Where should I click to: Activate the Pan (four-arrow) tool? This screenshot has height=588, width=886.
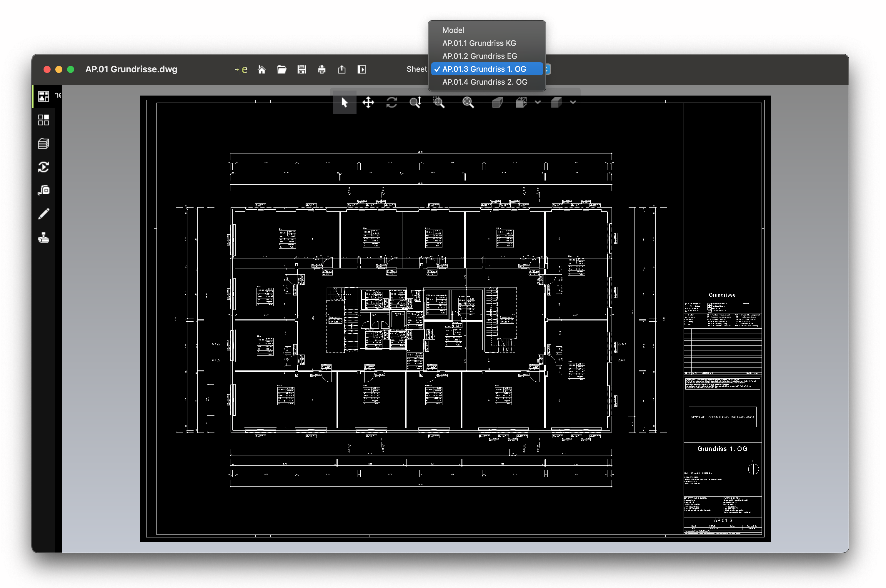point(368,102)
